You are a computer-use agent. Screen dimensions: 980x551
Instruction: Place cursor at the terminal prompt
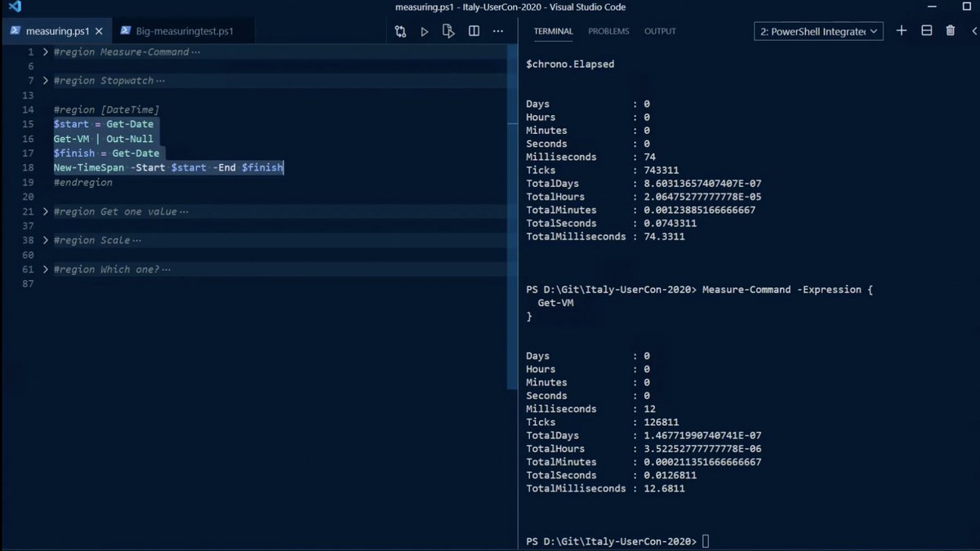tap(704, 540)
